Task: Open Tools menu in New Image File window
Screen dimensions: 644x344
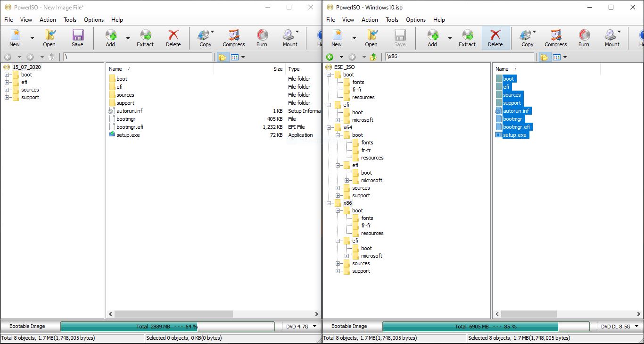Action: [70, 20]
